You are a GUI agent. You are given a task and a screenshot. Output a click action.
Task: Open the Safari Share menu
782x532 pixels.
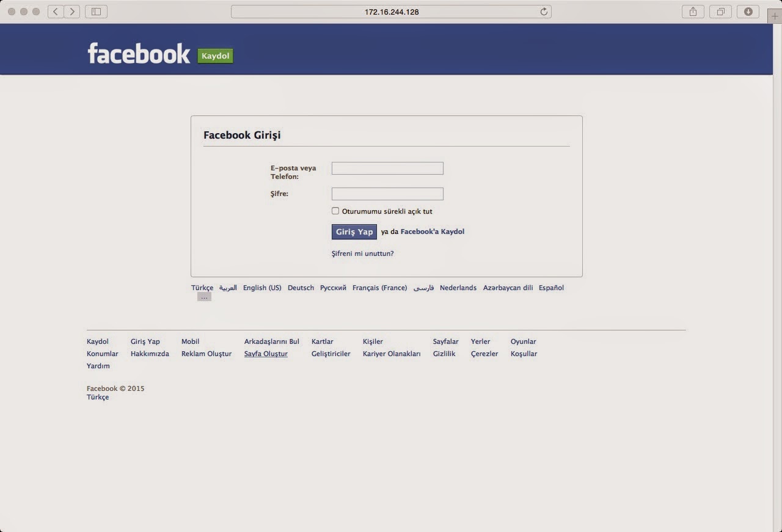coord(693,12)
